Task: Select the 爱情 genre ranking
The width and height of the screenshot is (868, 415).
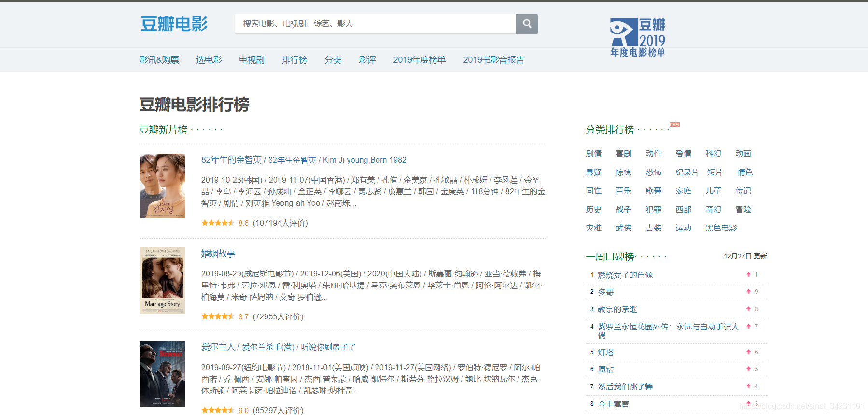Action: [x=684, y=154]
